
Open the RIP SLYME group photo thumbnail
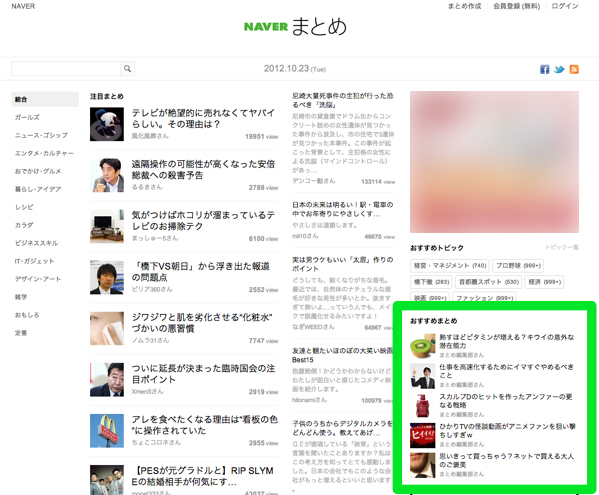click(x=107, y=480)
